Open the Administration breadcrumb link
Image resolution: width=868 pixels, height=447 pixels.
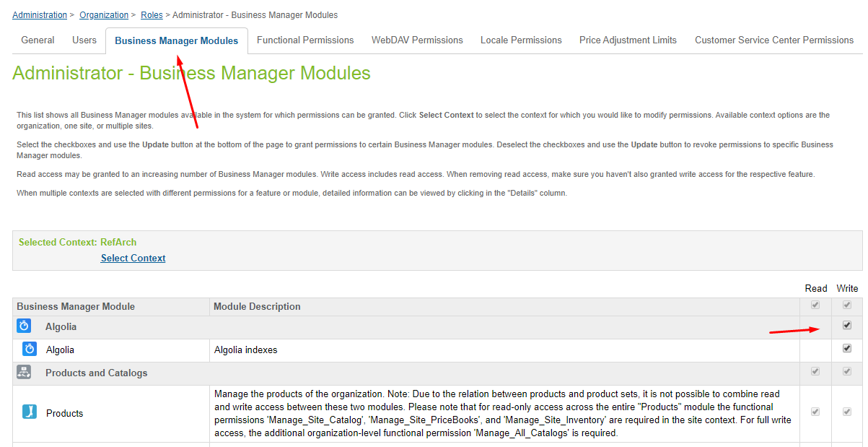pyautogui.click(x=39, y=14)
